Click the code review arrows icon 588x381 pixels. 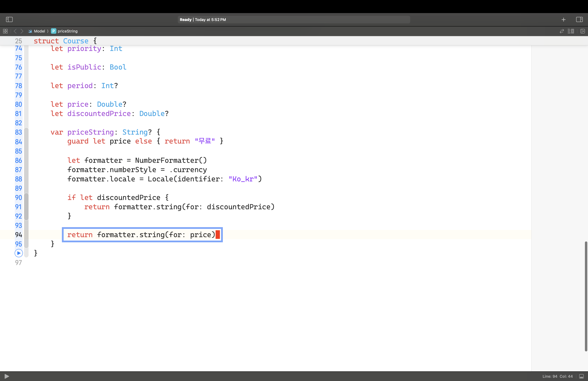[x=562, y=31]
